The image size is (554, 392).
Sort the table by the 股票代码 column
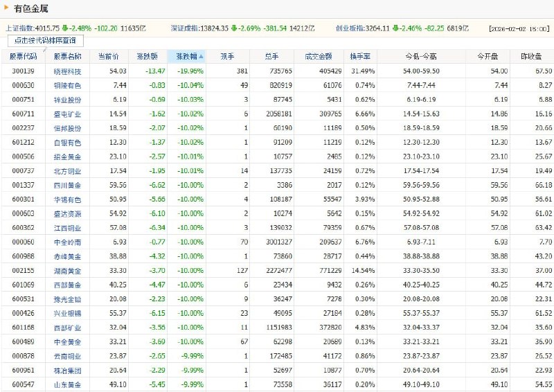click(x=24, y=56)
